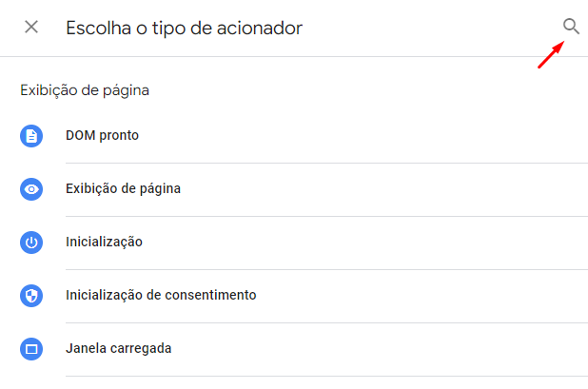Choose the Janela carregada trigger
Image resolution: width=588 pixels, height=389 pixels.
119,348
